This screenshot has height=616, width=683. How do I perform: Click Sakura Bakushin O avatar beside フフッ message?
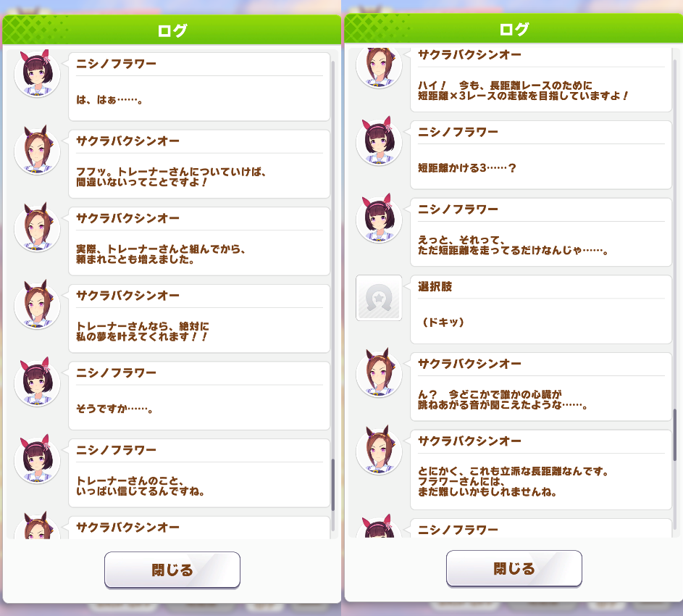tap(37, 151)
